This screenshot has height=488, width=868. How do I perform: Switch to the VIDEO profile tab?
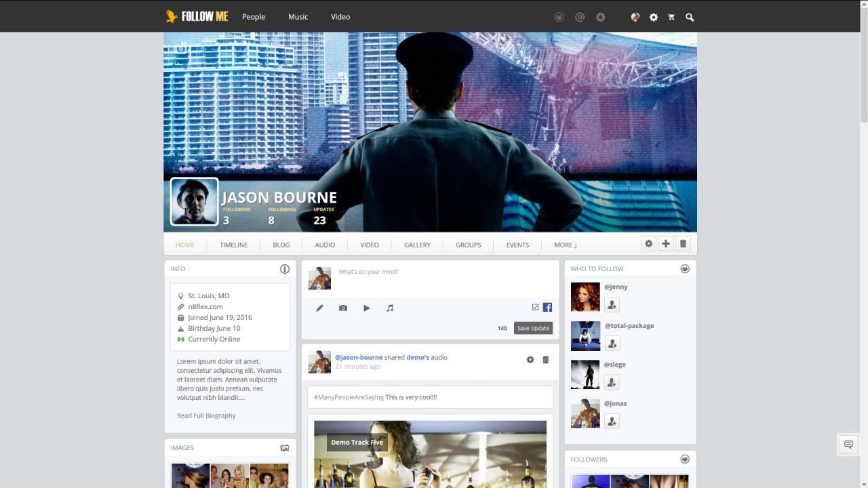click(370, 245)
